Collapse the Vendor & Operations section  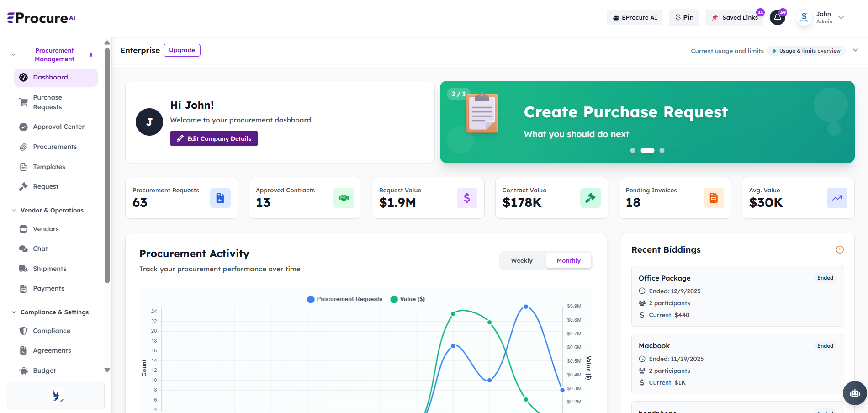14,210
